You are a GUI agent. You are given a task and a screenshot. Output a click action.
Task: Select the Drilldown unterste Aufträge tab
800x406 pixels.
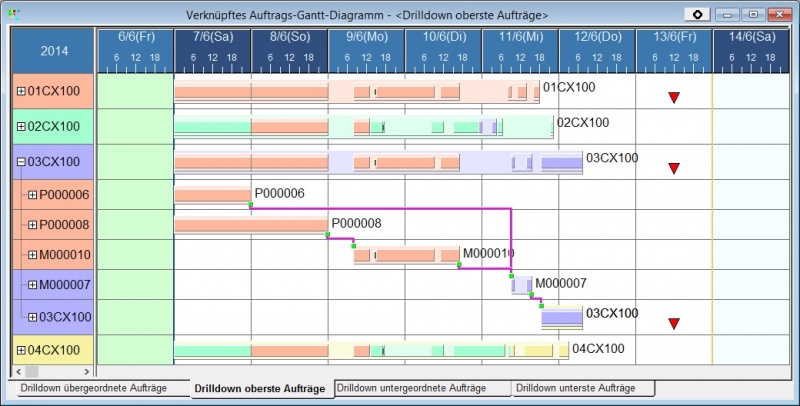582,387
